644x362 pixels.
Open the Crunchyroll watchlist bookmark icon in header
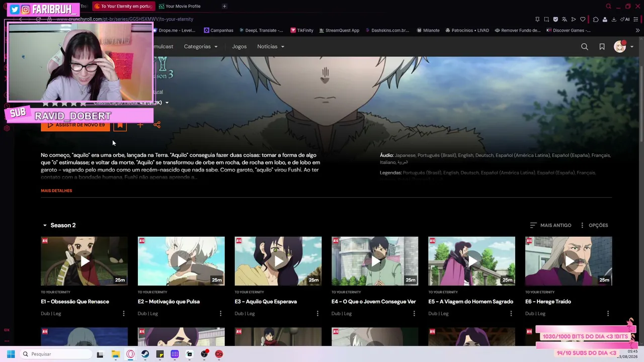(602, 47)
